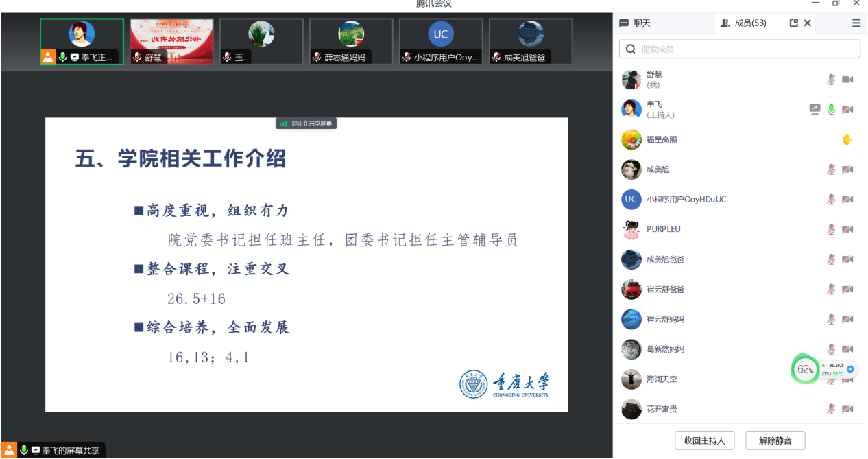Click 崔云舒妈妈's camera-off icon
The image size is (868, 459).
click(847, 319)
